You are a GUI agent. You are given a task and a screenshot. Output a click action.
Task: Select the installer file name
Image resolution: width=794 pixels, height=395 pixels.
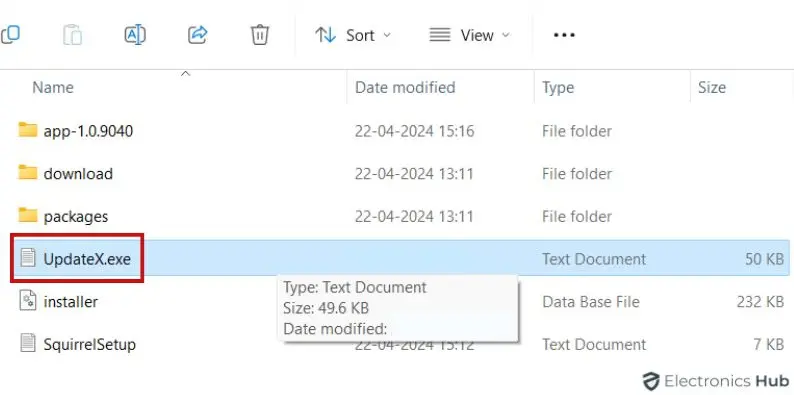(x=71, y=302)
